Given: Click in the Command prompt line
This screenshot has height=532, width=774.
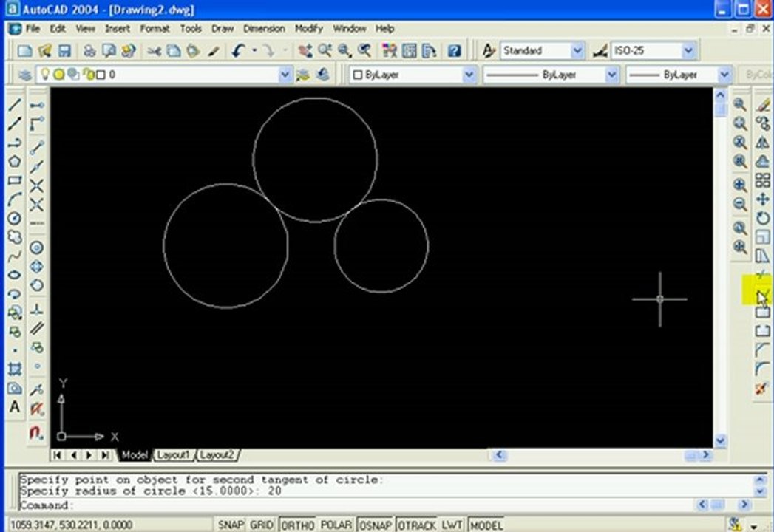Looking at the screenshot, I should [x=356, y=505].
